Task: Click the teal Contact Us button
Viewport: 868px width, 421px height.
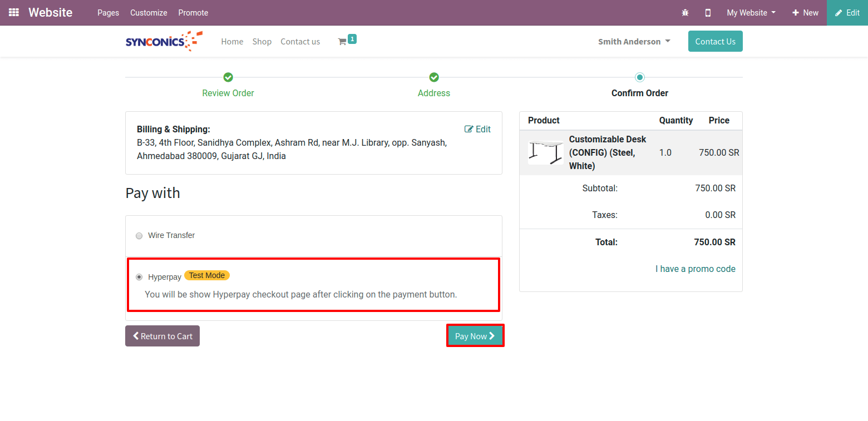Action: pos(716,41)
